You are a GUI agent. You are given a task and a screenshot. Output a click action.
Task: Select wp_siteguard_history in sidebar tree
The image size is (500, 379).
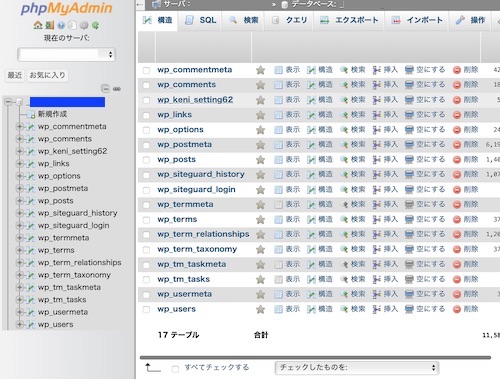point(78,213)
